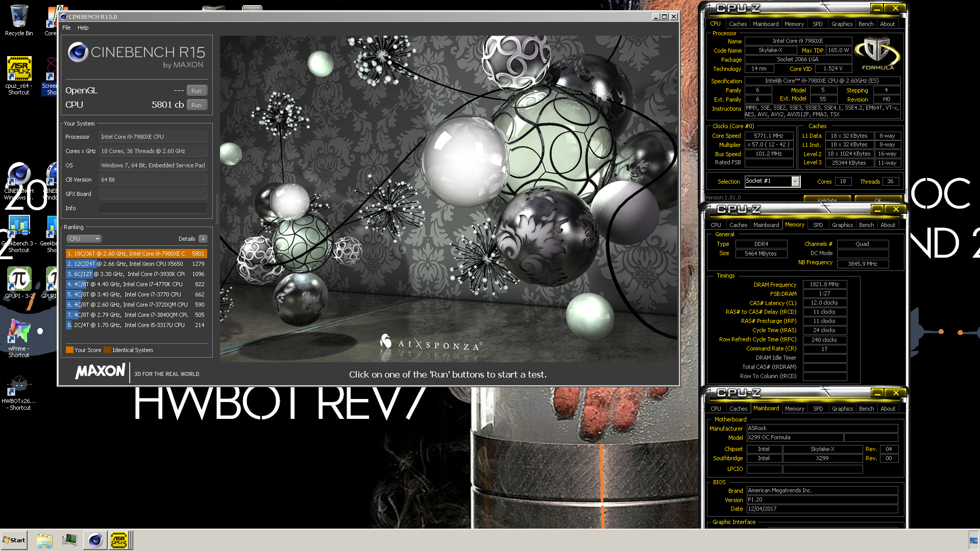980x551 pixels.
Task: Click the MAXON logo at bottom of Cinebench
Action: pos(101,371)
